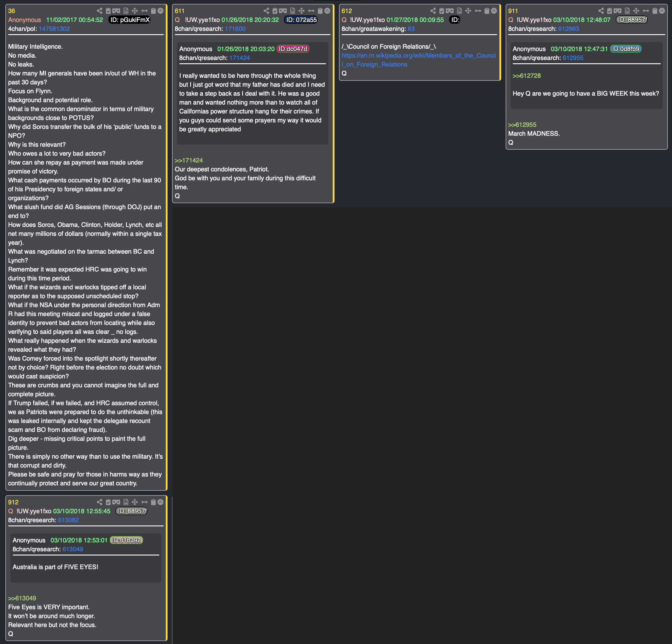The height and width of the screenshot is (644, 672).
Task: Open quoted post link 613049
Action: (x=73, y=549)
